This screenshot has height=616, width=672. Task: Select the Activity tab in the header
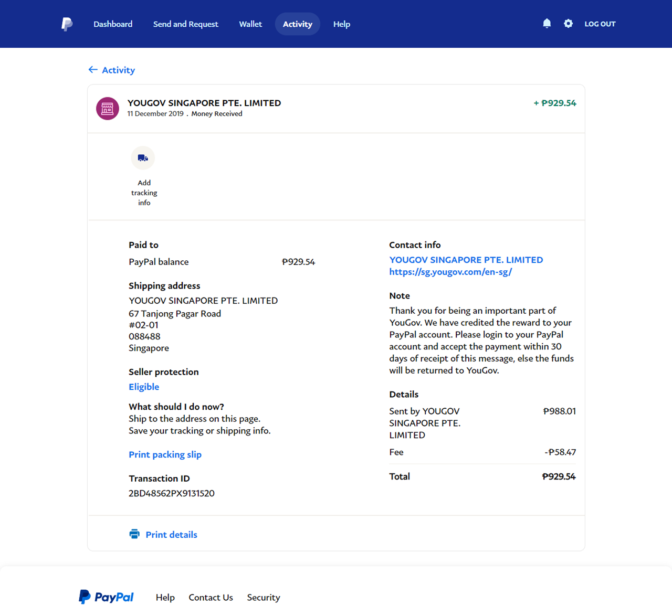coord(298,24)
